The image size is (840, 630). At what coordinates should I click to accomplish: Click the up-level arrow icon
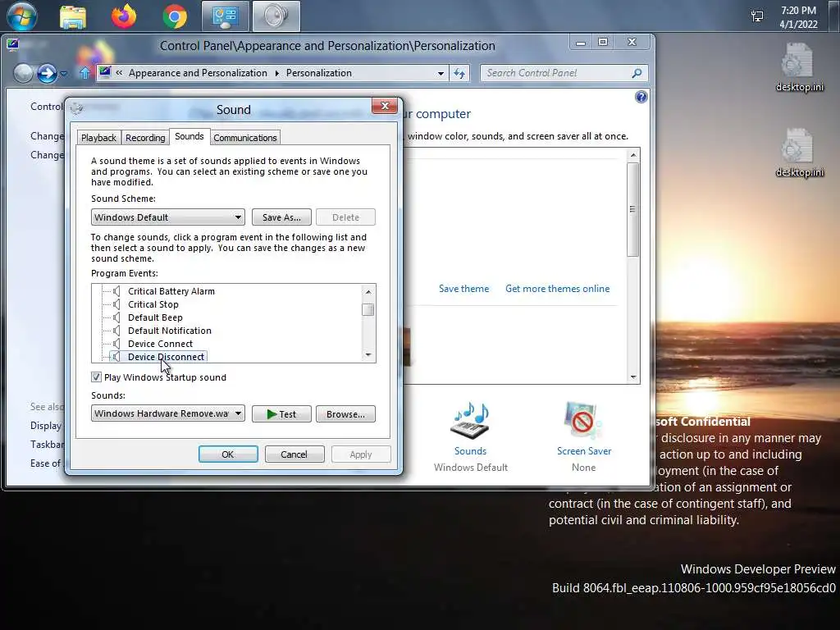point(84,73)
